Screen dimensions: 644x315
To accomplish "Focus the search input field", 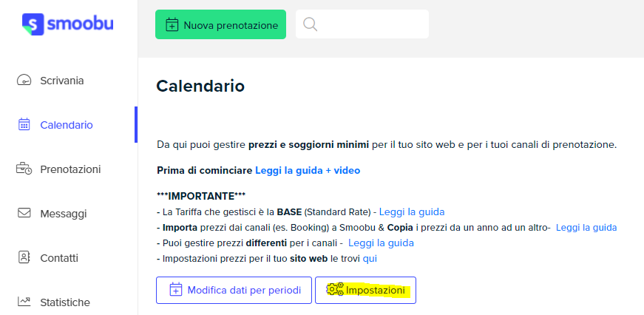I will click(362, 24).
